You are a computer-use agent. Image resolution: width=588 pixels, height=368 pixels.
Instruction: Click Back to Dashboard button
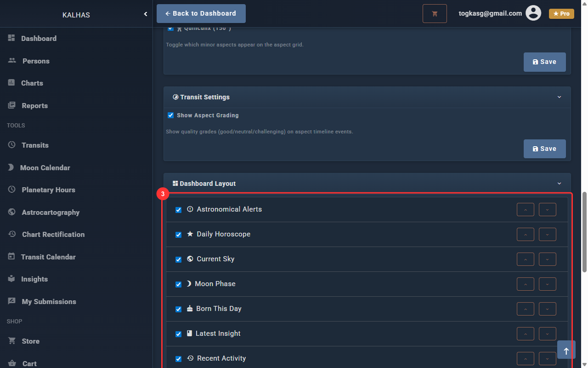201,14
